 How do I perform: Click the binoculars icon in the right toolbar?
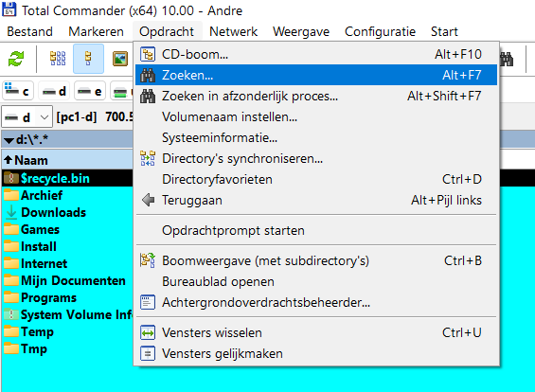point(507,59)
